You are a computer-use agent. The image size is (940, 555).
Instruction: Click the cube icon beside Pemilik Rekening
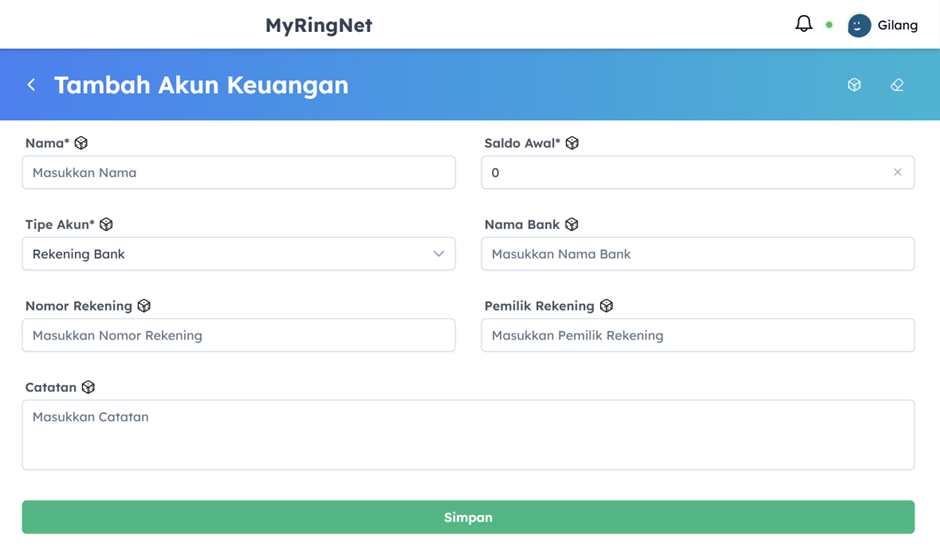(606, 306)
